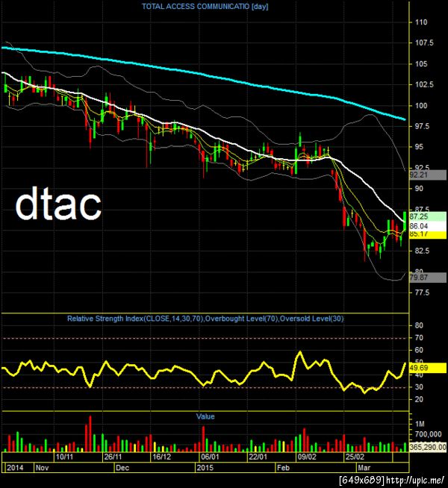448x488 pixels.
Task: Select the 25/02 date marker
Action: 355,457
